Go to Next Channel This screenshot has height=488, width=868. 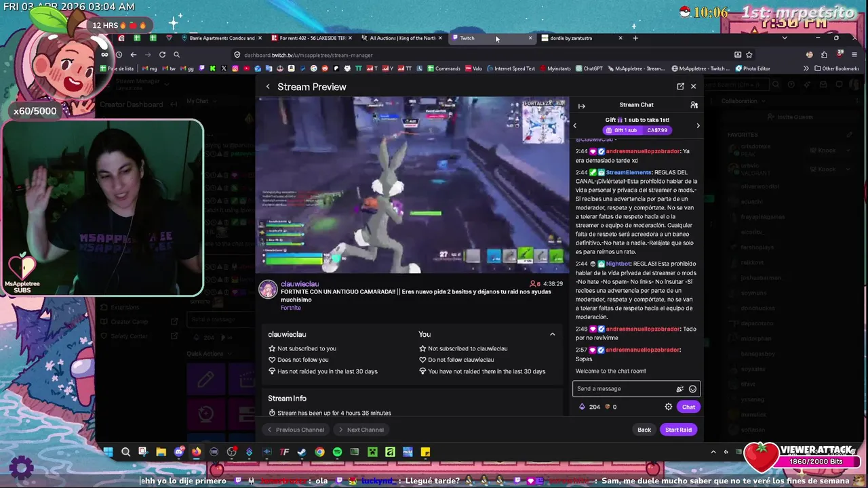pyautogui.click(x=361, y=430)
